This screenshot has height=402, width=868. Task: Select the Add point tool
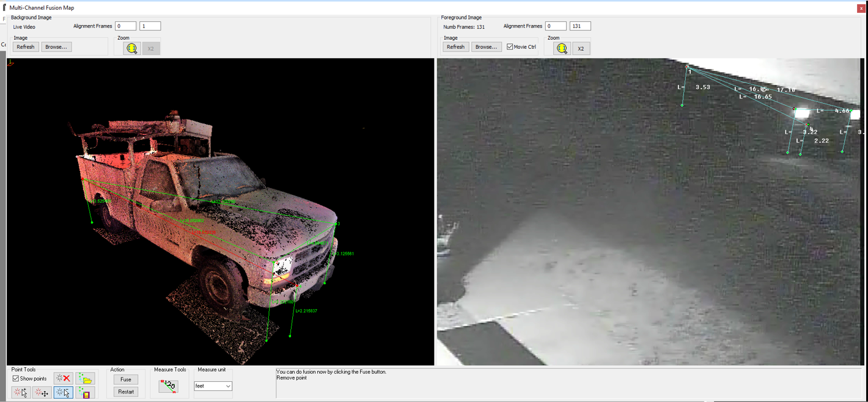pos(21,392)
